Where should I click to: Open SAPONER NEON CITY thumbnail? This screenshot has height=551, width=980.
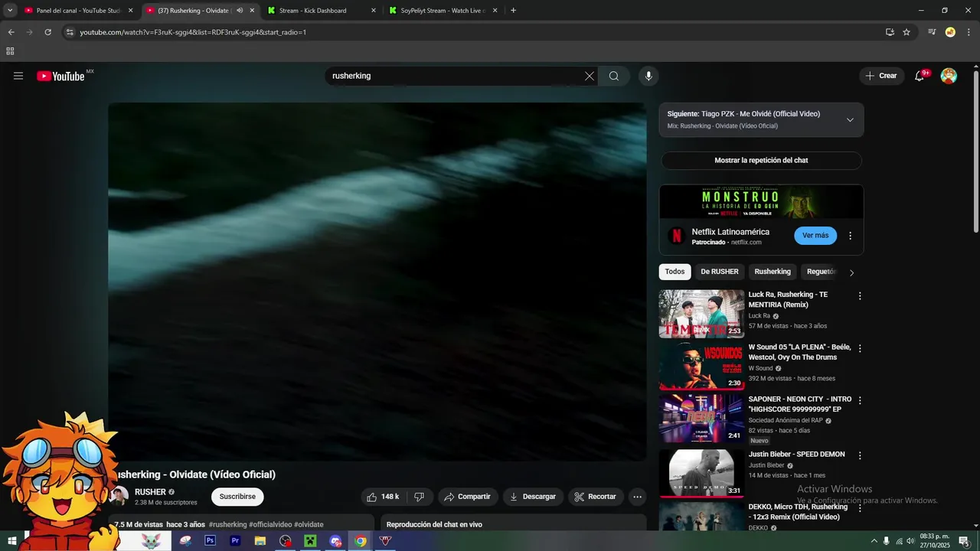(701, 418)
